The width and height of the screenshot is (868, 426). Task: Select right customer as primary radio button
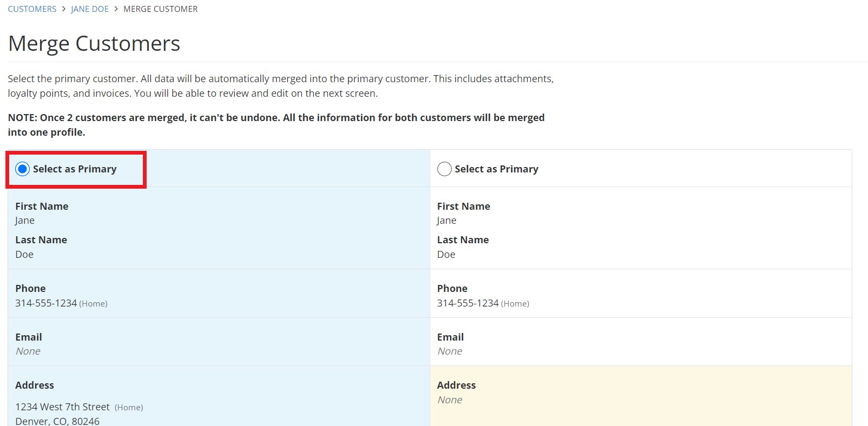point(444,169)
